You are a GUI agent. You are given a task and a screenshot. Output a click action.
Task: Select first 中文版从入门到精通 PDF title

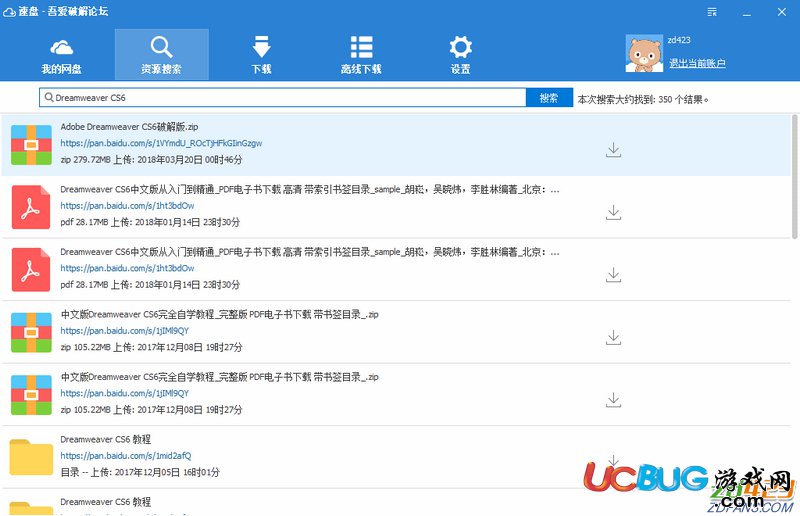coord(310,189)
